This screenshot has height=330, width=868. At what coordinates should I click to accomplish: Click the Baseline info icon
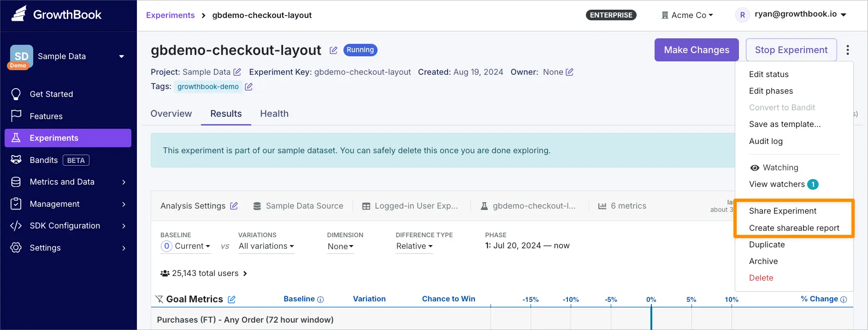321,300
